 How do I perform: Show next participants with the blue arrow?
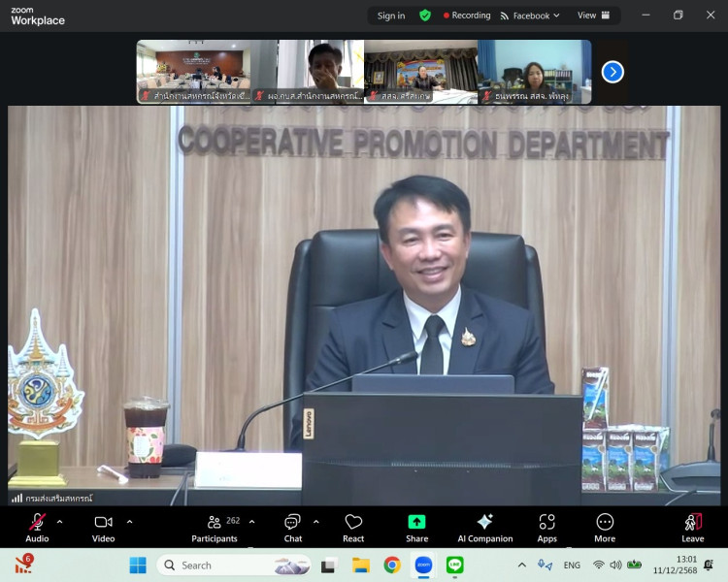[x=612, y=72]
